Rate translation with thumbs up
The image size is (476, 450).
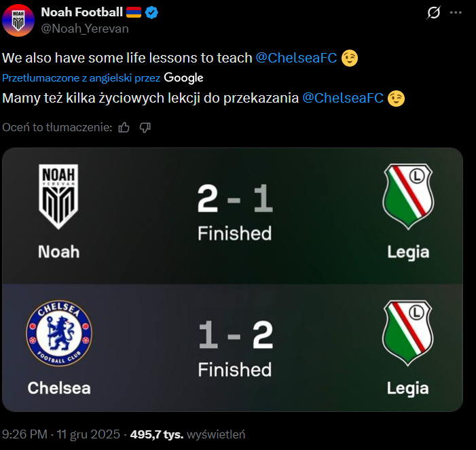pyautogui.click(x=124, y=127)
